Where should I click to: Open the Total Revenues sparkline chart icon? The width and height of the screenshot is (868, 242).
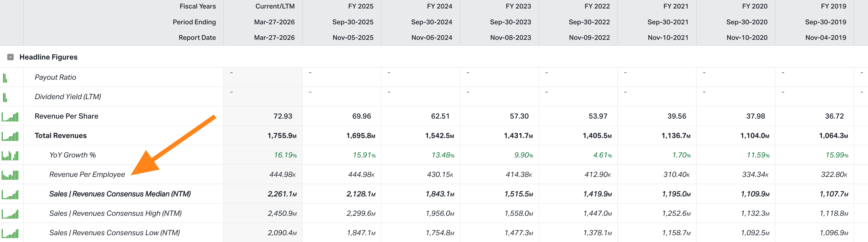[x=10, y=136]
